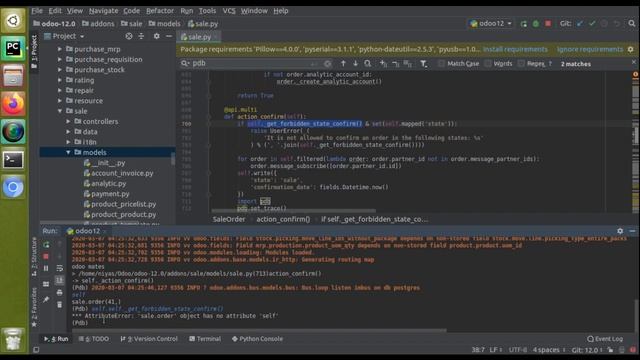This screenshot has width=640, height=360.
Task: Expand the resource folder
Action: click(x=60, y=101)
